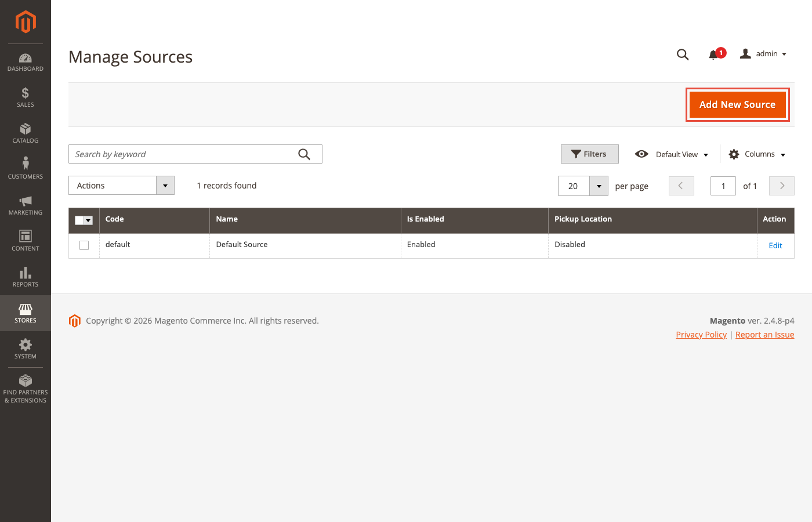Open the Catalog section icon
Image resolution: width=812 pixels, height=522 pixels.
[x=25, y=132]
